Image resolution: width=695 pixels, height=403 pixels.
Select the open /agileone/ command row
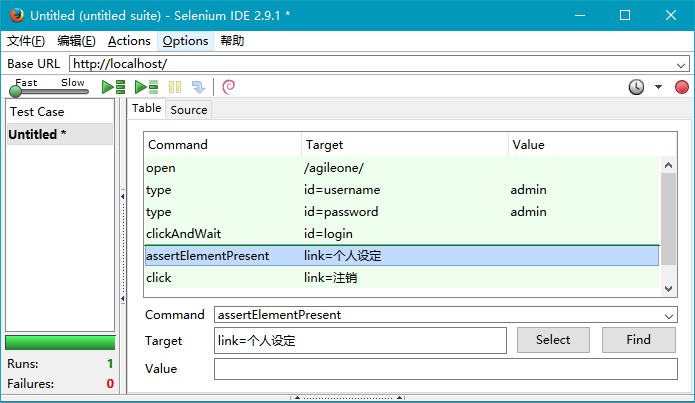[x=402, y=168]
